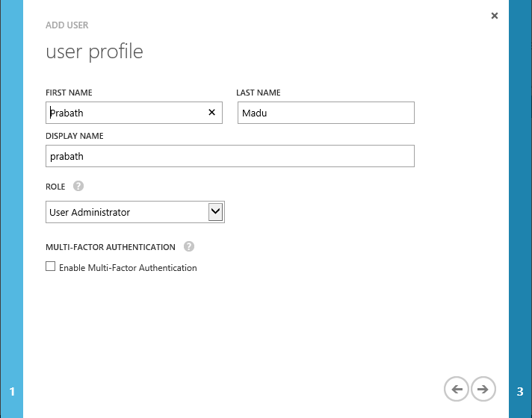Clear the First Name field text
The image size is (532, 418).
pyautogui.click(x=211, y=112)
